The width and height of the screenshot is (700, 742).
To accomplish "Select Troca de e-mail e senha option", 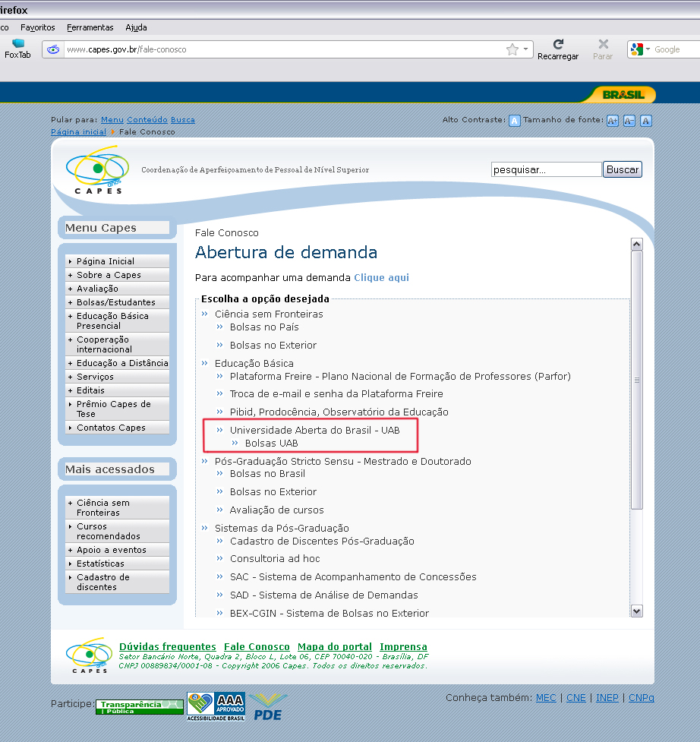I will (x=336, y=393).
